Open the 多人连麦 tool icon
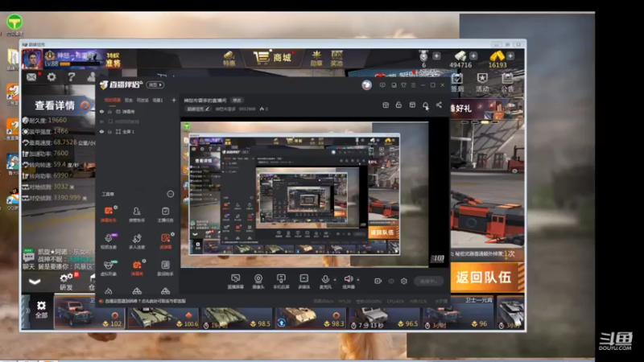The height and width of the screenshot is (362, 644). pos(137,241)
